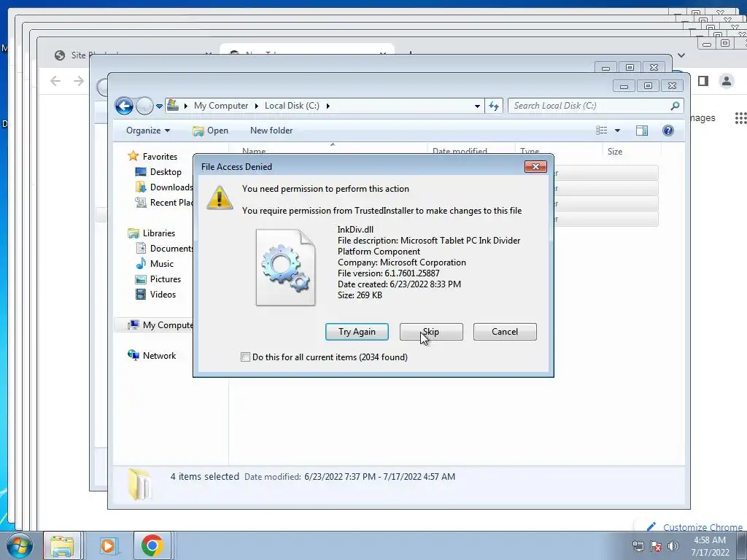Viewport: 747px width, 560px height.
Task: Go back with Explorer's blue back arrow
Action: click(124, 106)
